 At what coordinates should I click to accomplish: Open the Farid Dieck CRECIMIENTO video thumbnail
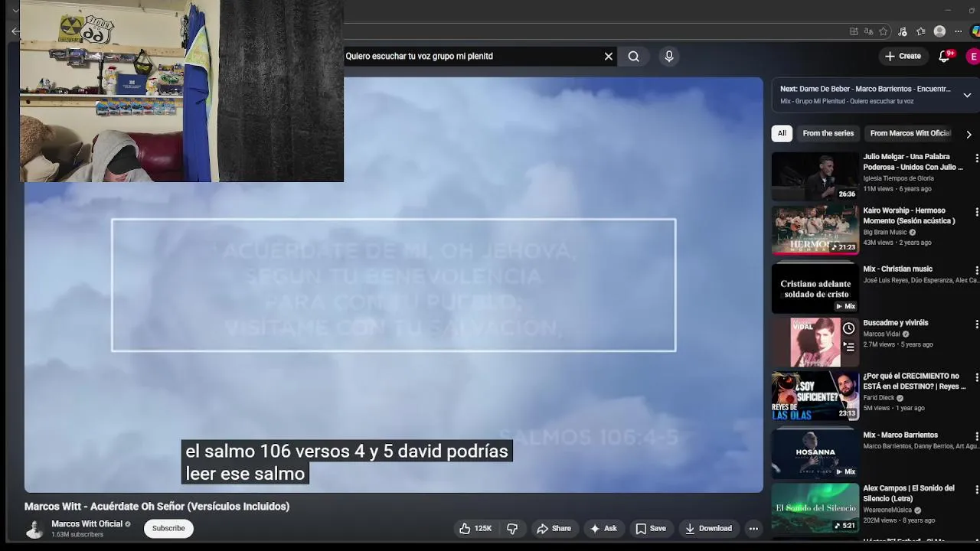coord(815,396)
